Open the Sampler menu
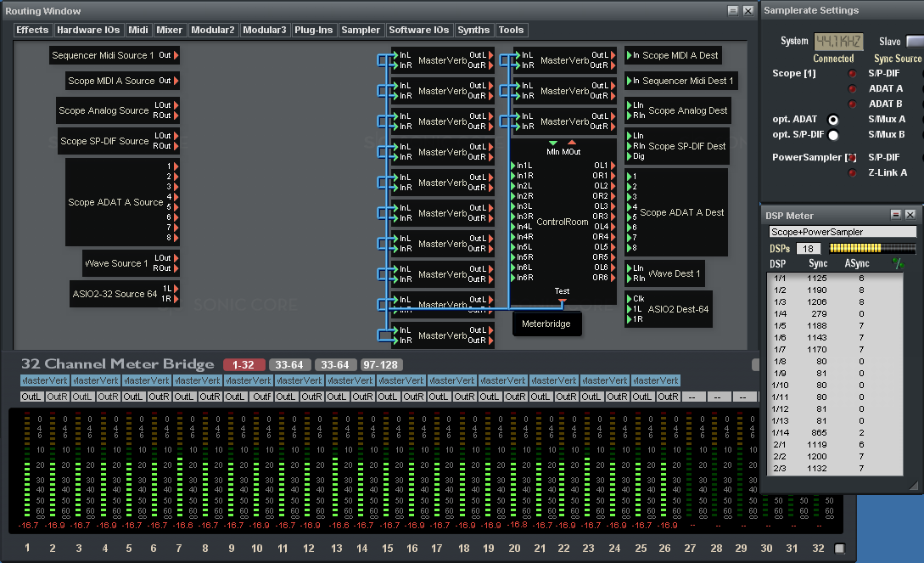This screenshot has height=563, width=924. tap(361, 30)
